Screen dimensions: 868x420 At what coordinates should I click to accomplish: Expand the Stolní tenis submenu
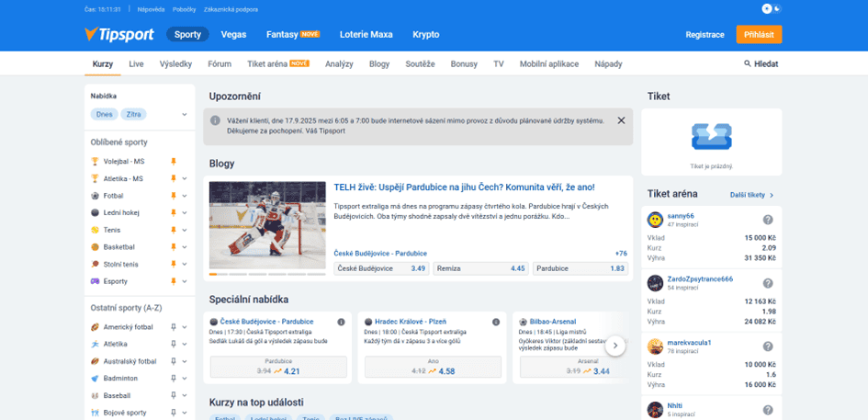185,265
